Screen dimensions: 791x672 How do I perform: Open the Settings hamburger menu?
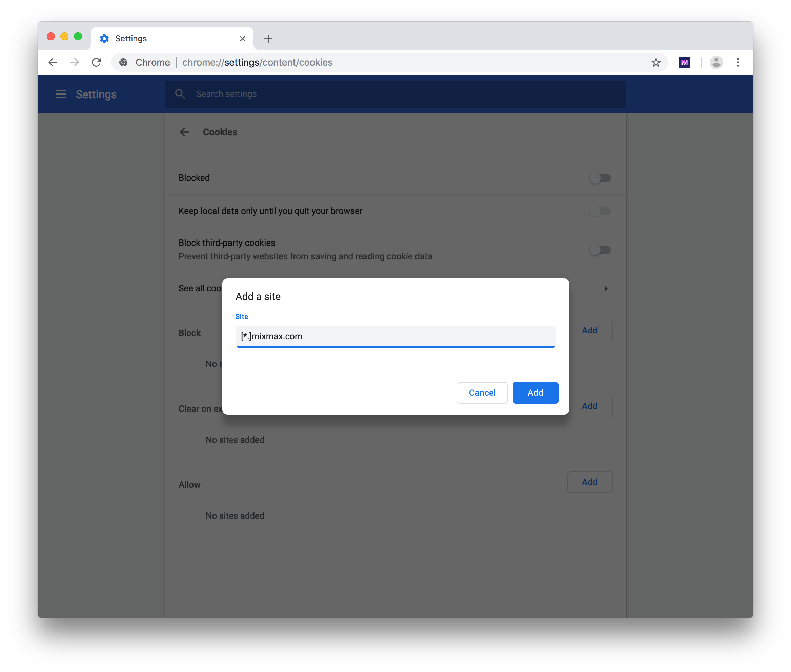pyautogui.click(x=61, y=94)
